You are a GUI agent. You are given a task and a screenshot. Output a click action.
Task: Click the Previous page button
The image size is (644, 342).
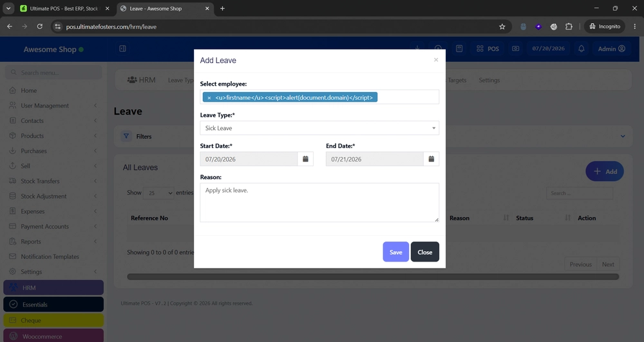(580, 265)
